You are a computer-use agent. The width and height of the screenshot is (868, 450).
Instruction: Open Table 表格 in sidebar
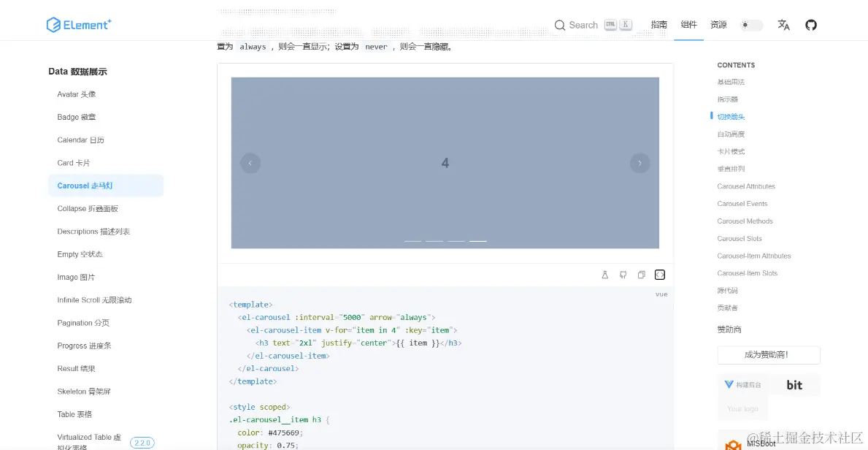(x=74, y=414)
